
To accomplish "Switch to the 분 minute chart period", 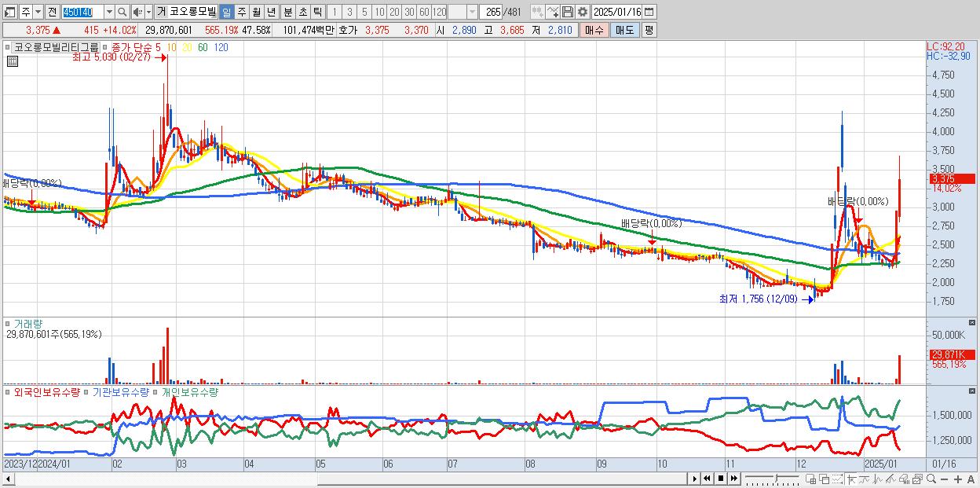I will 287,12.
